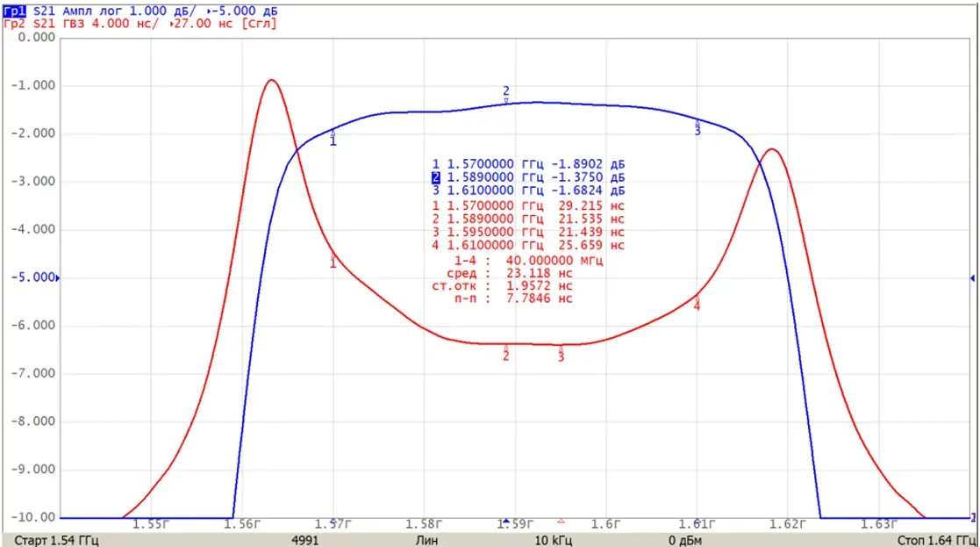Click the ст.отк deviation value 1.9572 нс
Viewport: 980px width, 547px height.
[540, 285]
